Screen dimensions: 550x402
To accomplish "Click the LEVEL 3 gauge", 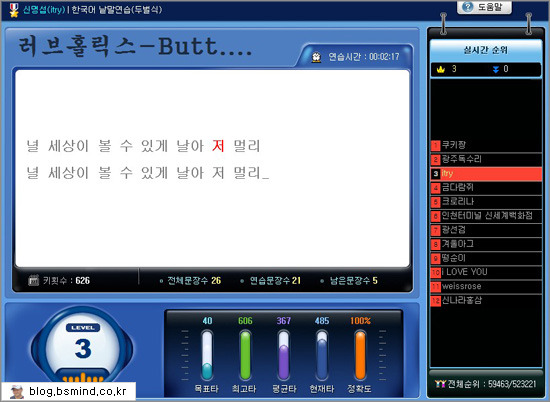I will click(x=82, y=346).
